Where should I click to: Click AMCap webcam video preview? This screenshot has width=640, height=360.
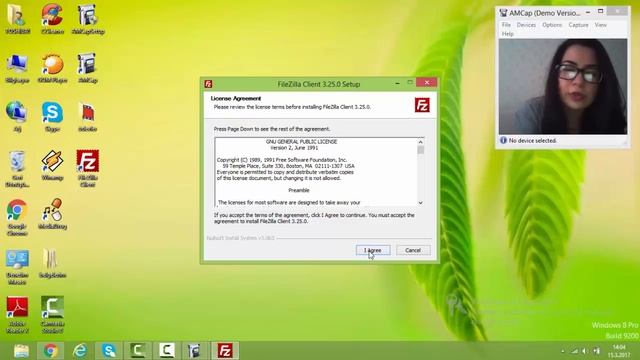(563, 87)
